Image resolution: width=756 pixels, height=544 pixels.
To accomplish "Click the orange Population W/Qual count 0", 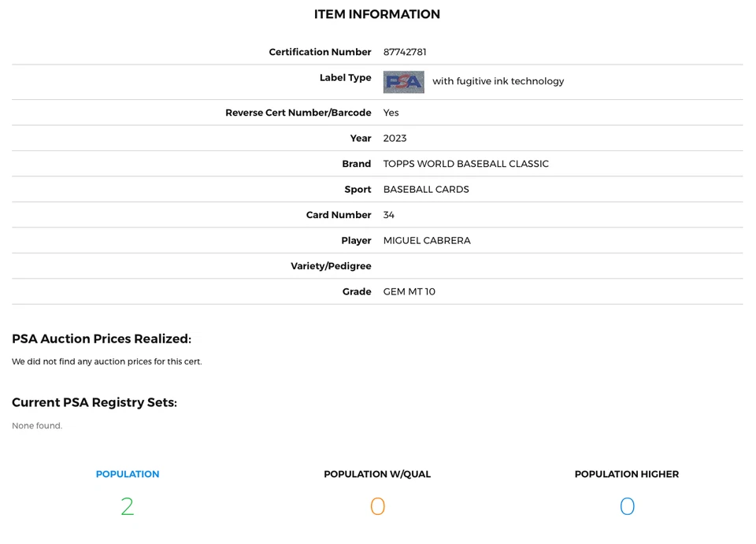I will [x=377, y=506].
